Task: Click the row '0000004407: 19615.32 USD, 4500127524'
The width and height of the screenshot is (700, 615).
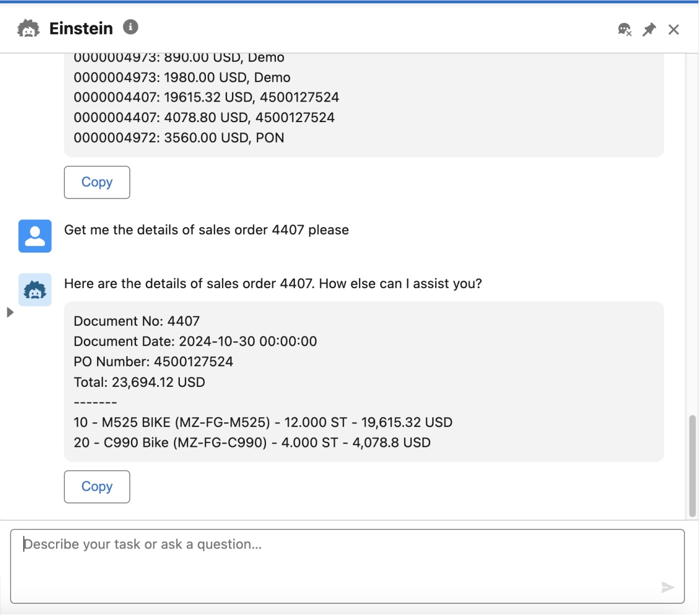Action: click(x=207, y=98)
